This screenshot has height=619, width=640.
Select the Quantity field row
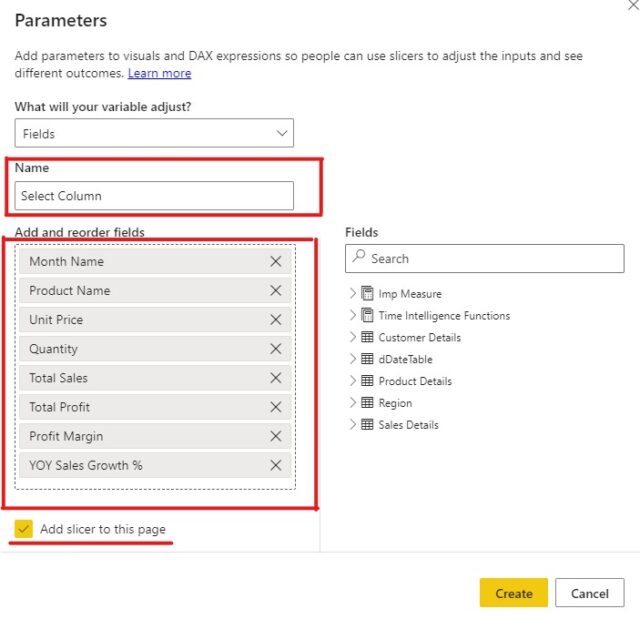[155, 349]
